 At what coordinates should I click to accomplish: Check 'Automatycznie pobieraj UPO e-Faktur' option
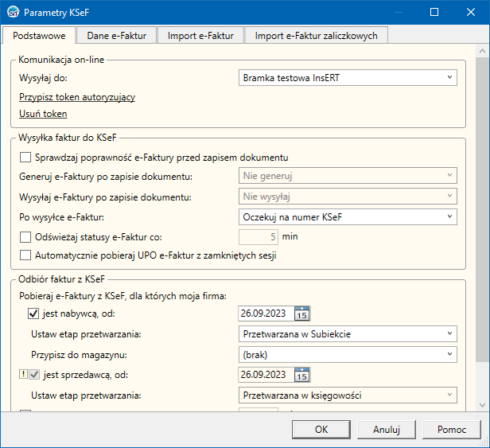click(x=25, y=255)
